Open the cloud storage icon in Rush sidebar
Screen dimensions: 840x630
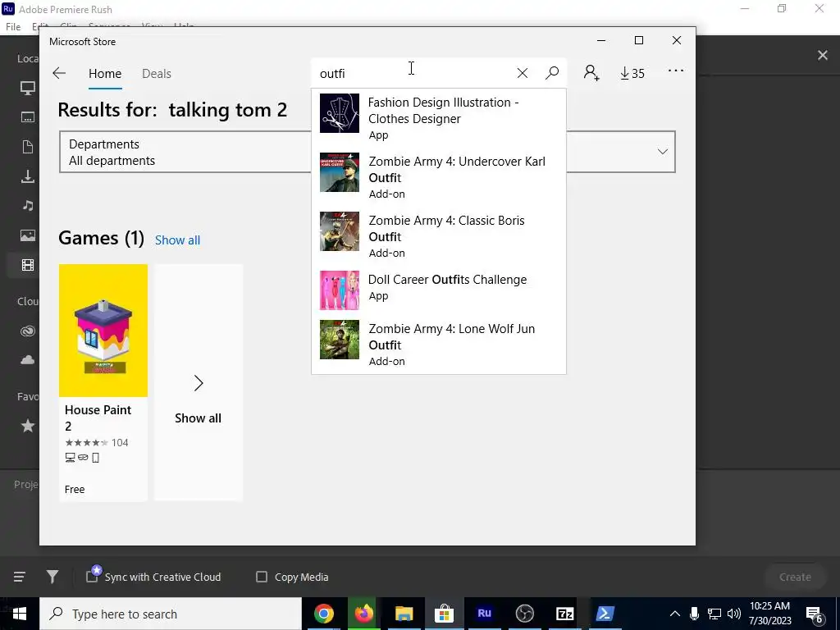(x=28, y=360)
